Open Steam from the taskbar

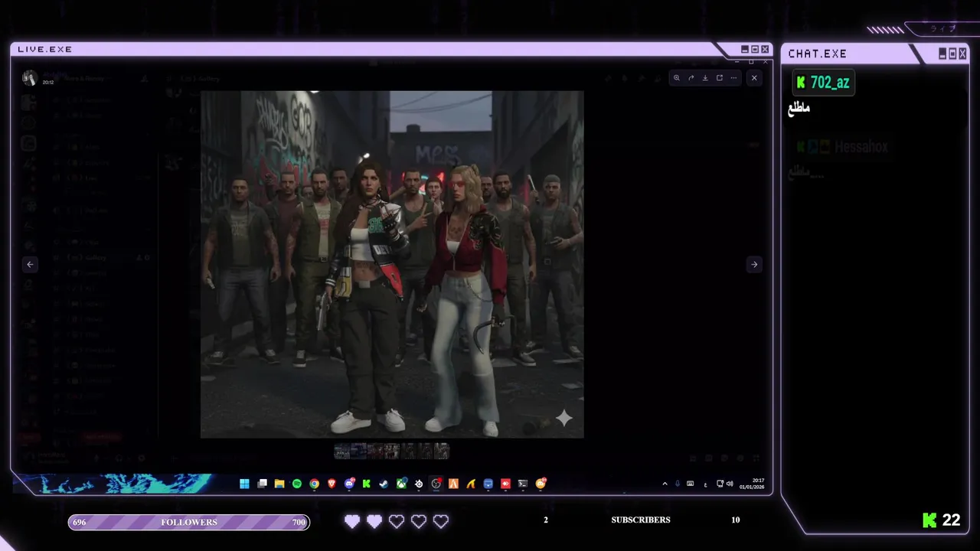384,484
